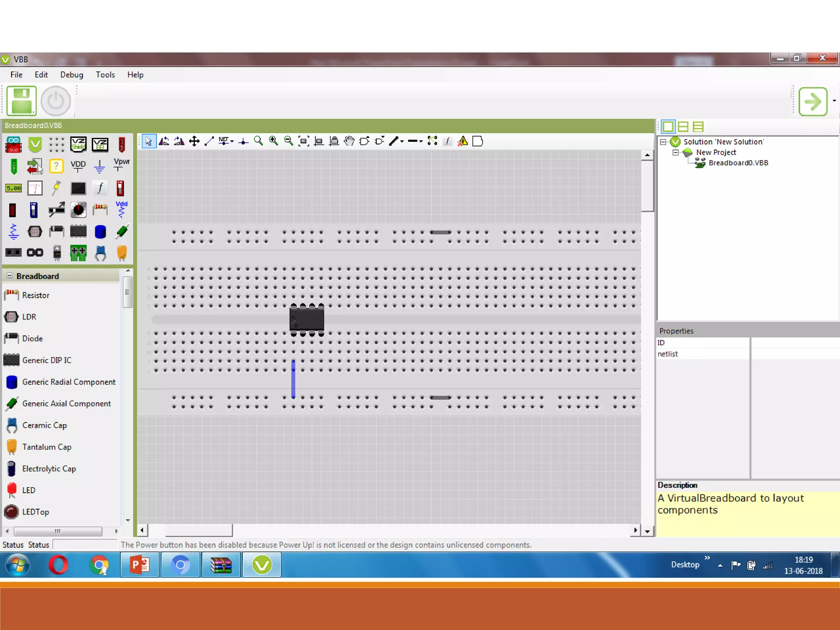Collapse the Solution 'New Solution' tree node
Viewport: 840px width, 630px height.
point(663,142)
